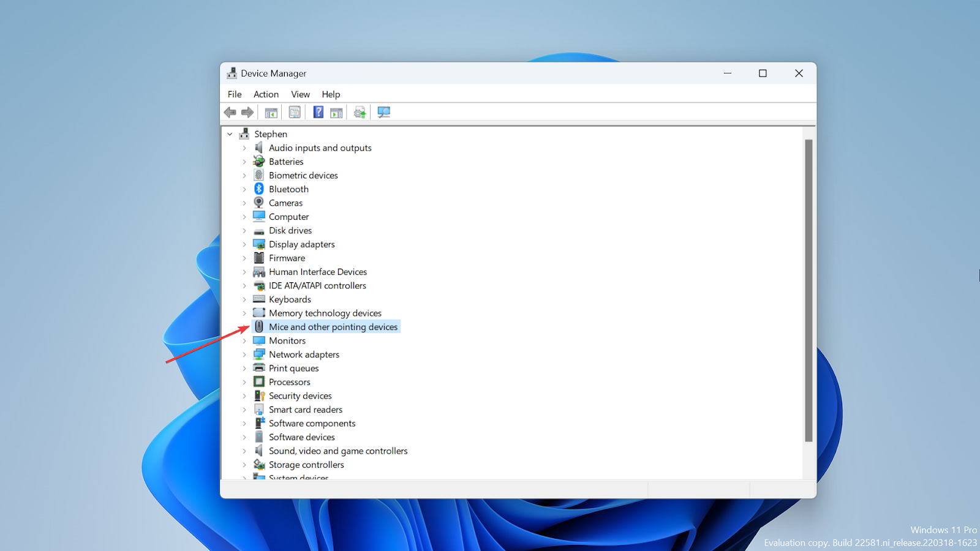Maximize the Device Manager window
The width and height of the screenshot is (980, 551).
(x=763, y=73)
